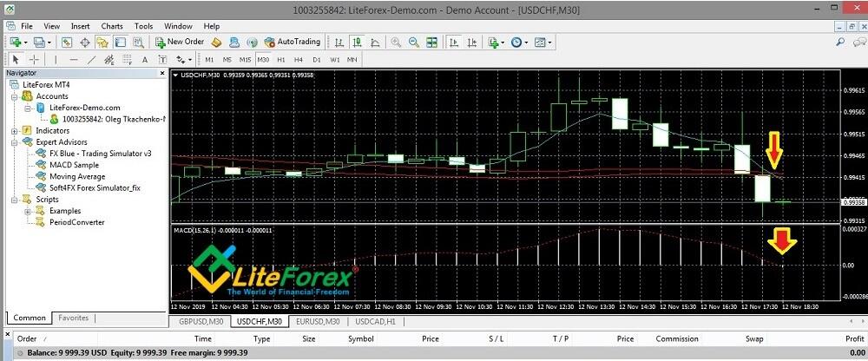Select Soft4FX Forex Simulator_fix advisor
This screenshot has height=361, width=868.
click(95, 188)
